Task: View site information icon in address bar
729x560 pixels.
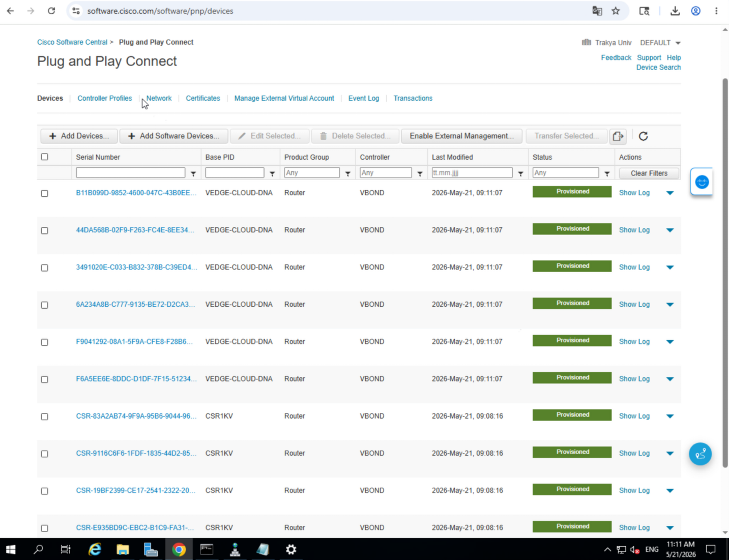Action: click(x=76, y=11)
